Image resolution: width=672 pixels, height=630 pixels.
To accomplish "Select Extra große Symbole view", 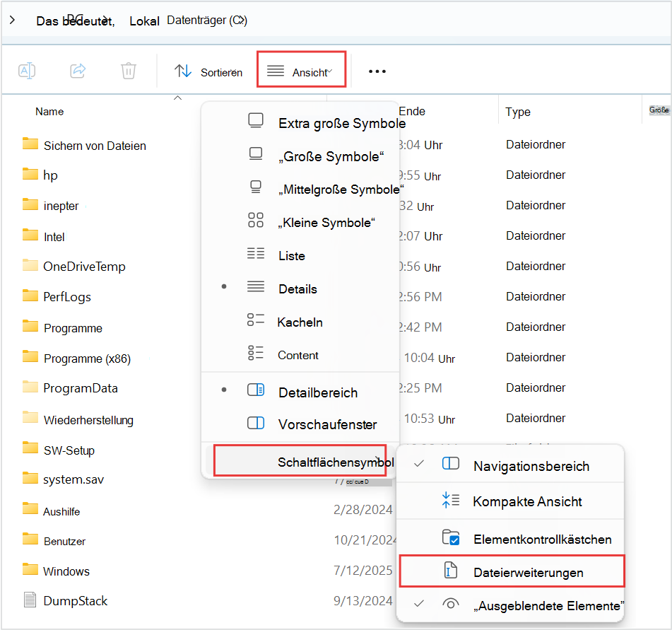I will [x=300, y=122].
